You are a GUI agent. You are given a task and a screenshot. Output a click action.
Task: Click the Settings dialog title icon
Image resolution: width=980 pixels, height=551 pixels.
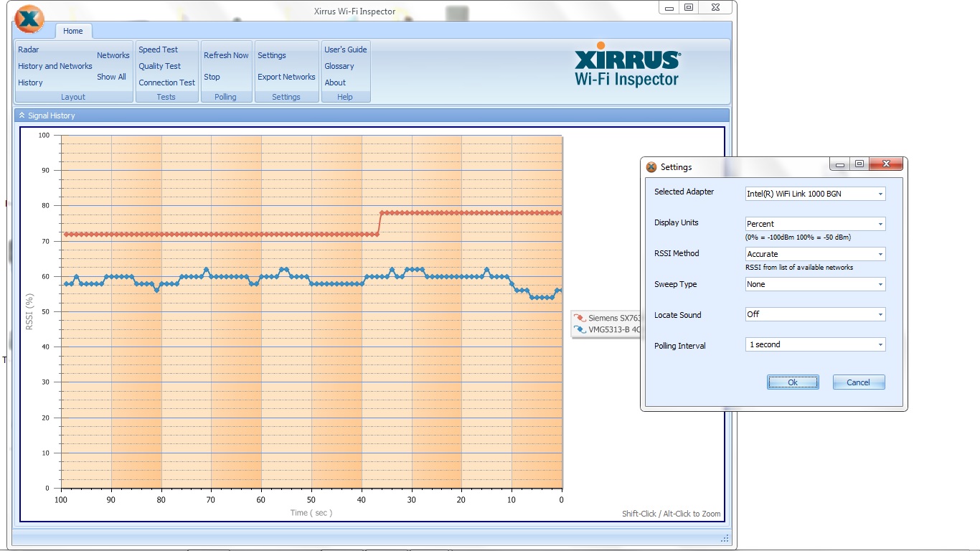(x=651, y=167)
